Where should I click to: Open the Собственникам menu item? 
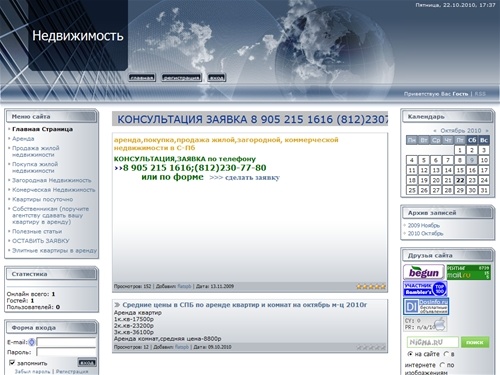(x=51, y=215)
